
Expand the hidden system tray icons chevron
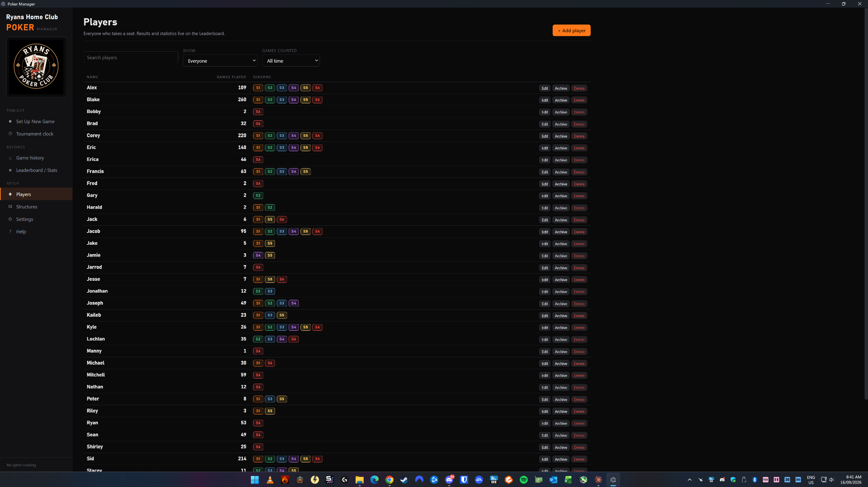pyautogui.click(x=690, y=480)
